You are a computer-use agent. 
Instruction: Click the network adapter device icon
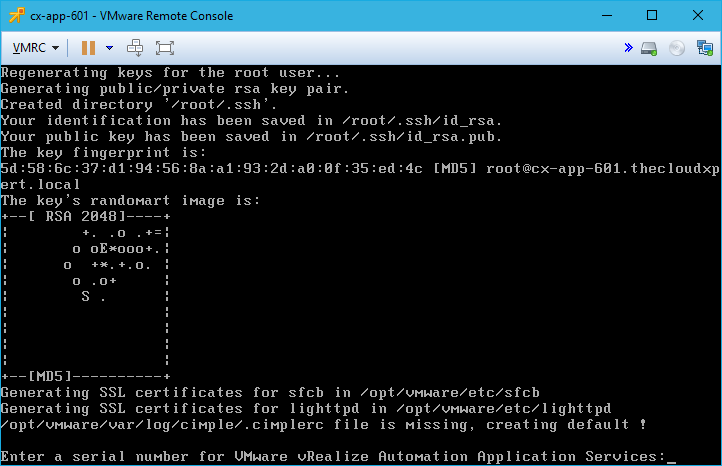click(x=704, y=47)
